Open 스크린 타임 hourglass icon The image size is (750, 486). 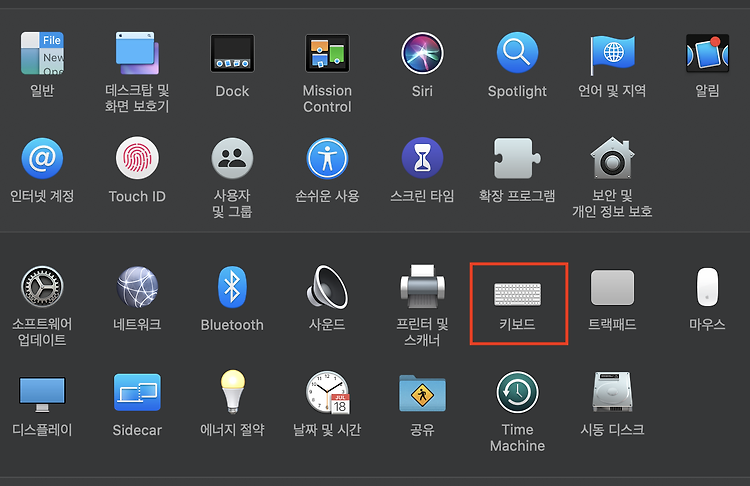tap(422, 158)
